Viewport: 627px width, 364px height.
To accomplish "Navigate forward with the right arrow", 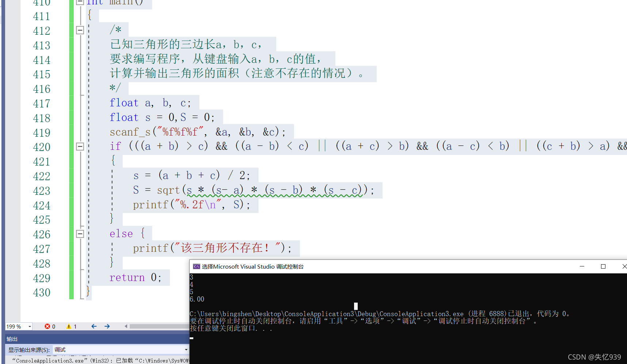I will (x=107, y=326).
